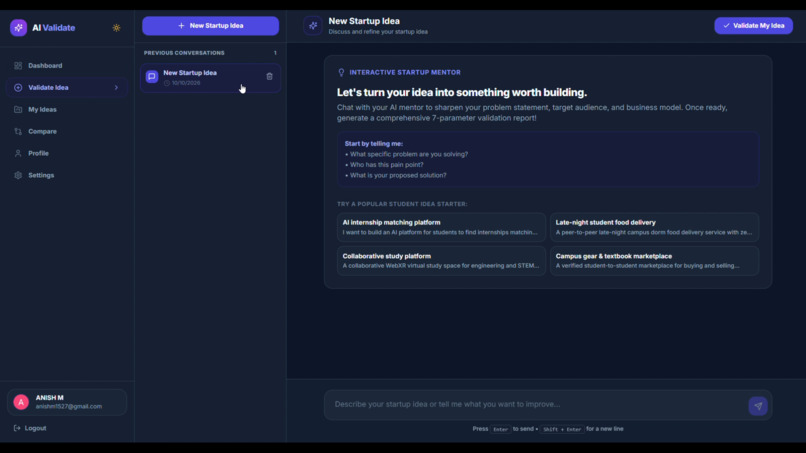806x453 pixels.
Task: Click 'What specific problem are you solving?' text
Action: tap(409, 154)
